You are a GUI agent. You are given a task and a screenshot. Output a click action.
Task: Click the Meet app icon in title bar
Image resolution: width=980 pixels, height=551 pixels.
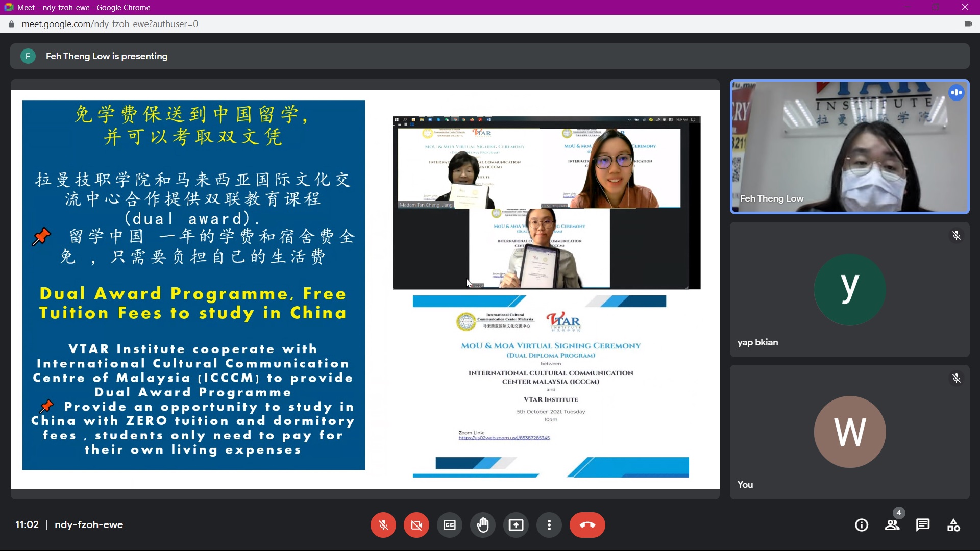tap(9, 7)
